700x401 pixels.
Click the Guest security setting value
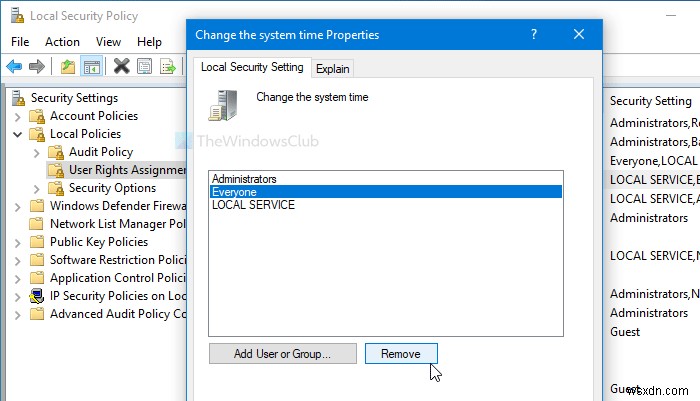[625, 332]
